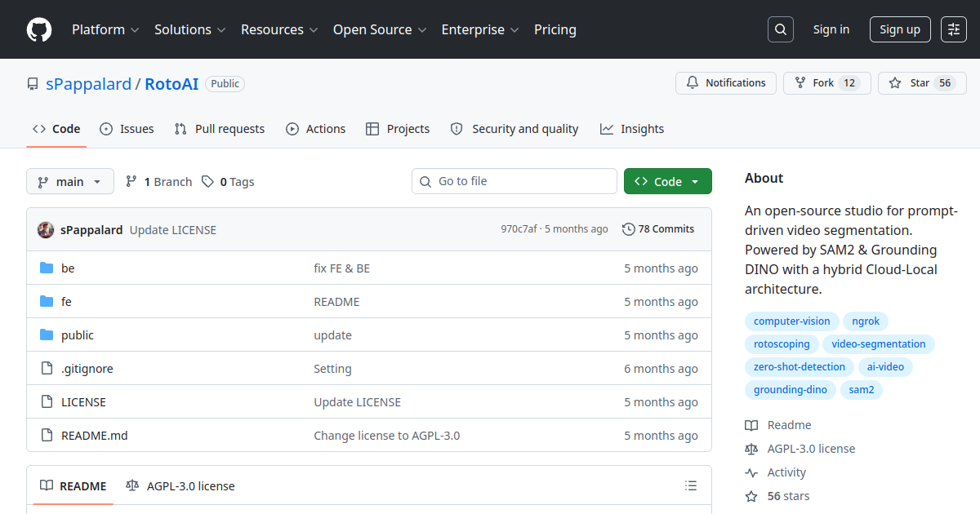
Task: Open appearance settings icon next to Sign up
Action: [954, 29]
